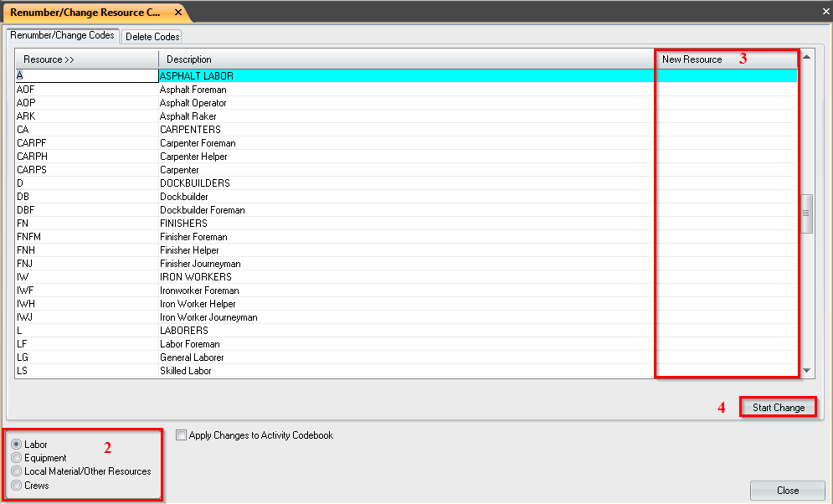Click the DOCKBUILDERS description cell
833x504 pixels.
click(x=406, y=183)
